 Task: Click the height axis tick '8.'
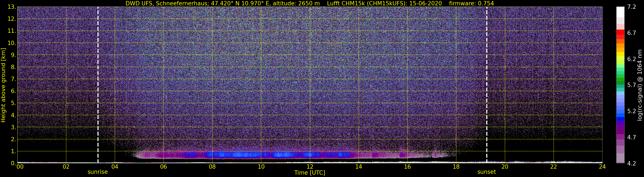(x=13, y=67)
